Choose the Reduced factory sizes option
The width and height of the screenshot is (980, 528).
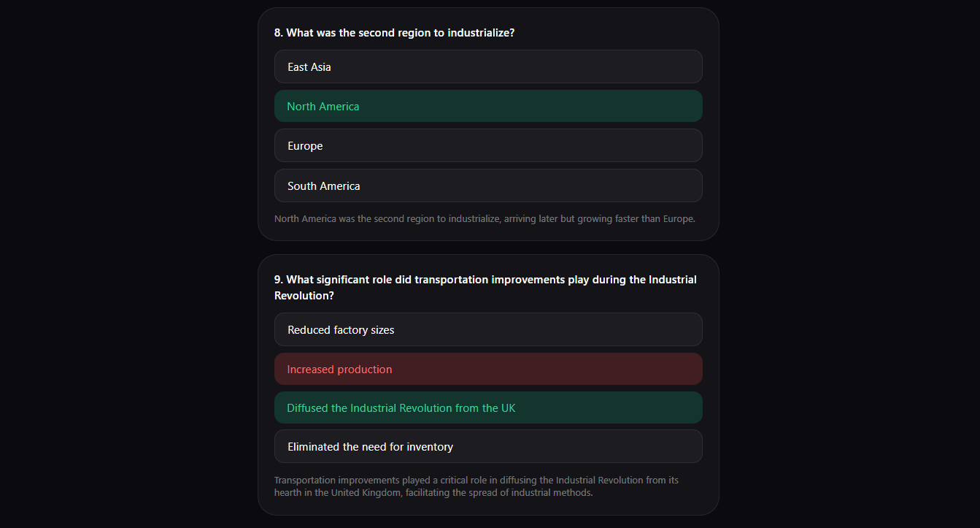tap(487, 329)
